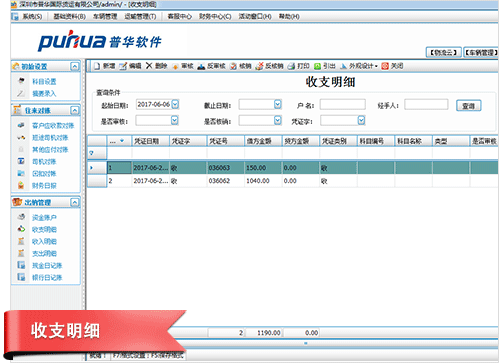Viewport: 499px width, 364px height.
Task: Collapse the 出纳管理 sidebar panel
Action: coord(75,202)
